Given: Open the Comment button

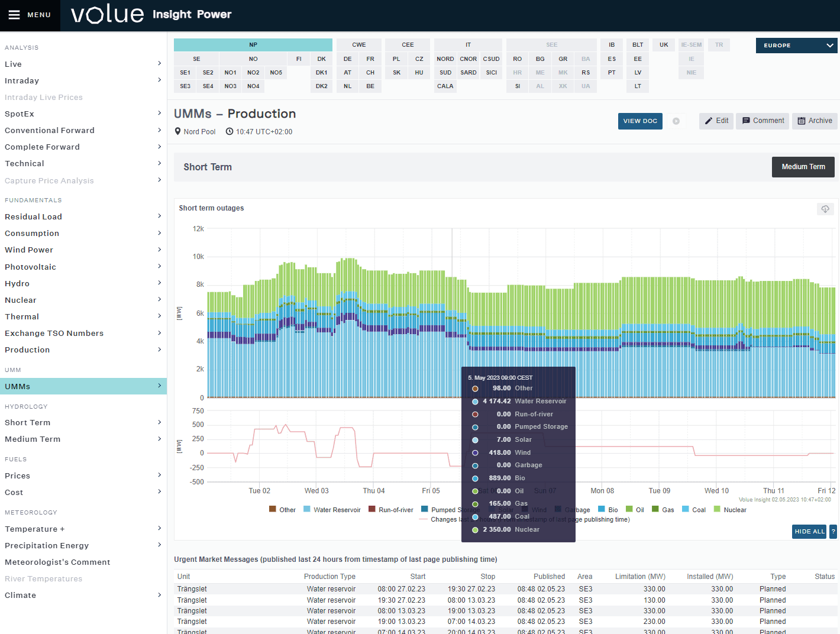Looking at the screenshot, I should [762, 121].
